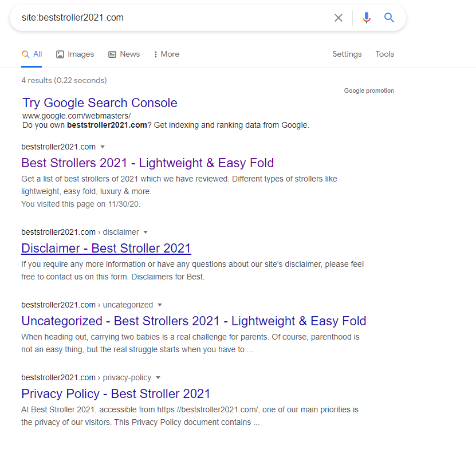Click snippet starting 'If you require any more information'

pyautogui.click(x=192, y=270)
